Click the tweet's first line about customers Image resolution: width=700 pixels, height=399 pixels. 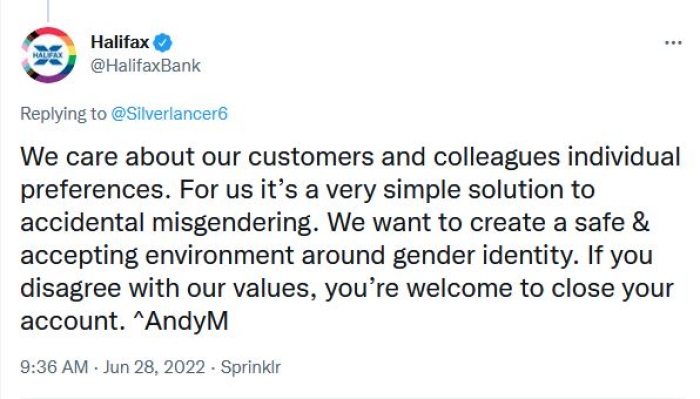[350, 157]
